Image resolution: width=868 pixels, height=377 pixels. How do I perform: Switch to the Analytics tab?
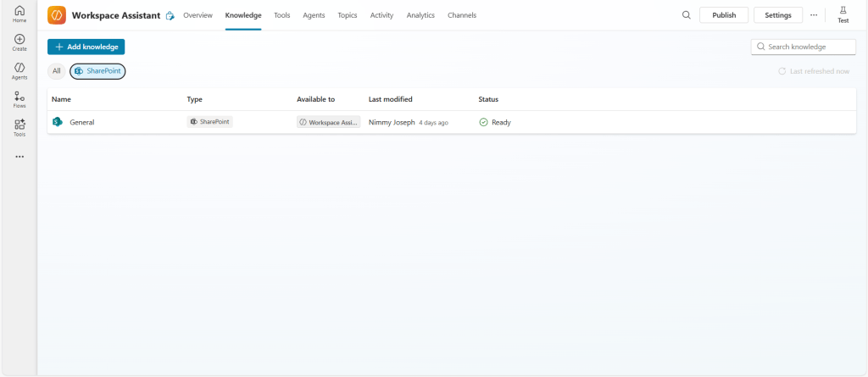point(420,15)
